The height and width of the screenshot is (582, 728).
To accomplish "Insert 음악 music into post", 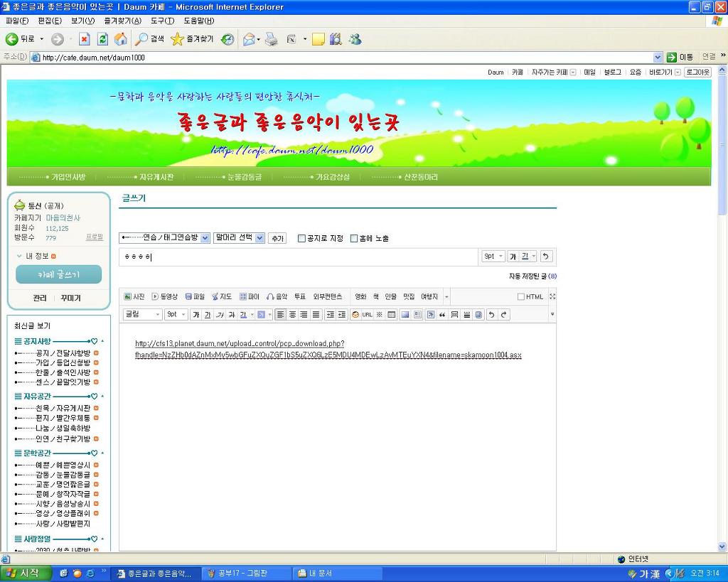I will pyautogui.click(x=277, y=296).
